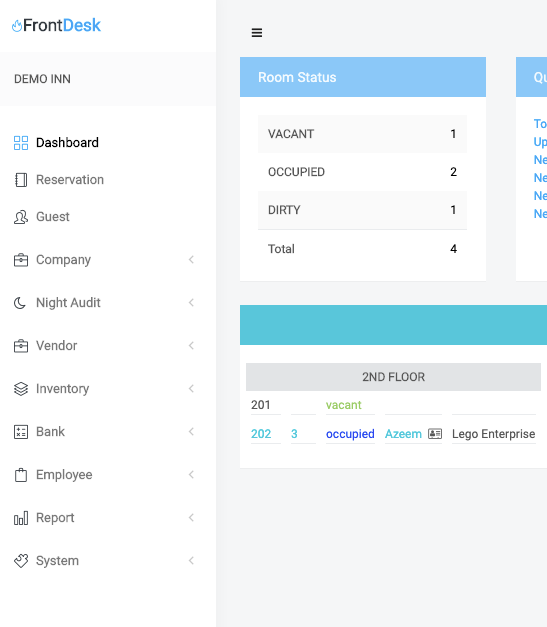The height and width of the screenshot is (627, 547).
Task: Click the System tools icon
Action: click(21, 561)
